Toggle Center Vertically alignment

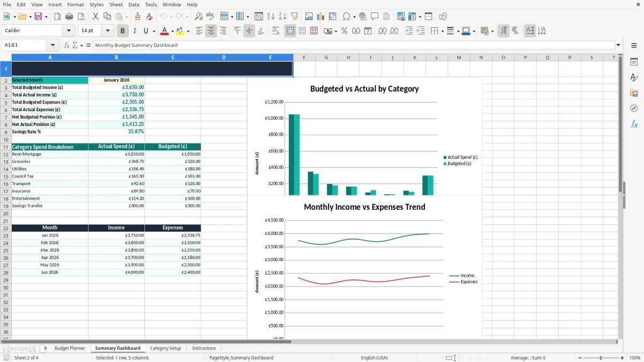click(x=249, y=31)
